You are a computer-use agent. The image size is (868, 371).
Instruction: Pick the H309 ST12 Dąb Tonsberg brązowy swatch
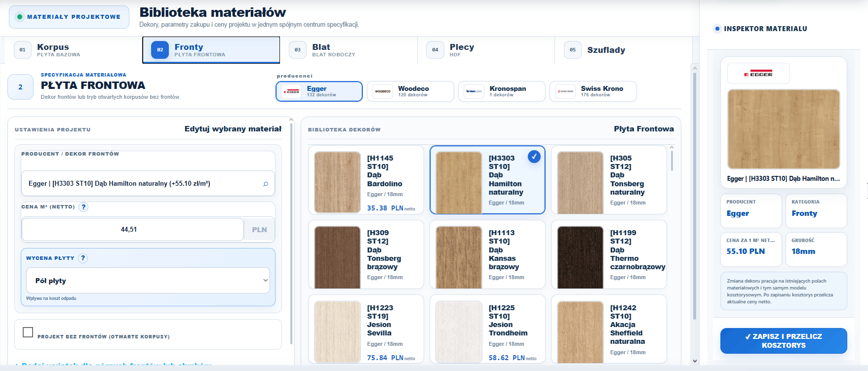click(x=338, y=257)
